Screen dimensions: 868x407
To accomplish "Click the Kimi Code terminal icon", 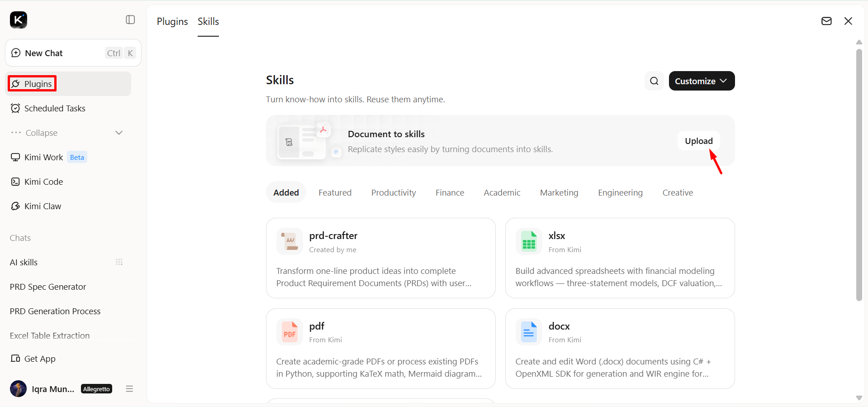I will point(15,182).
